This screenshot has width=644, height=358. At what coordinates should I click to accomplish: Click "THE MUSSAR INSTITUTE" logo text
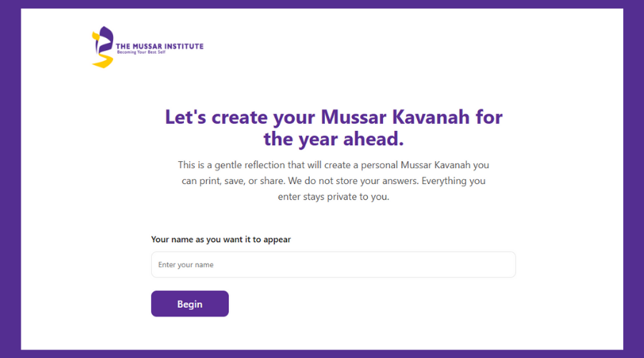pyautogui.click(x=160, y=46)
